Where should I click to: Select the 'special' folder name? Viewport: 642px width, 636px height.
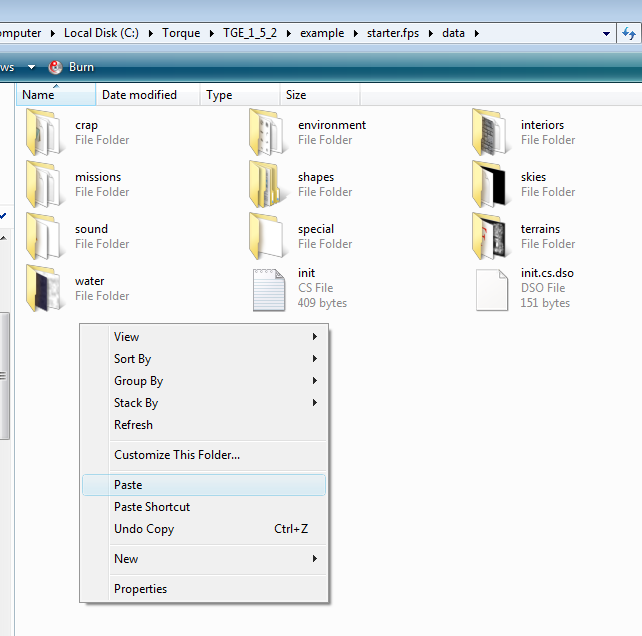click(316, 229)
